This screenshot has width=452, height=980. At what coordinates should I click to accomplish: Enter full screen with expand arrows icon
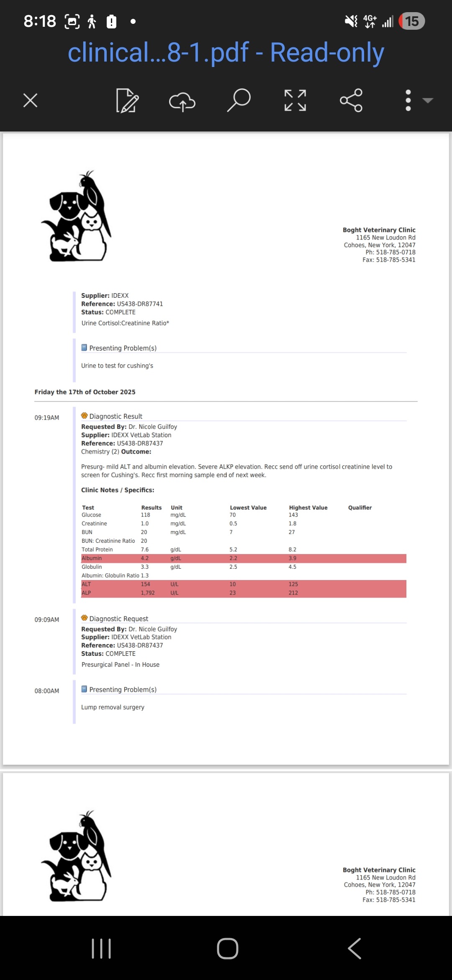point(295,101)
